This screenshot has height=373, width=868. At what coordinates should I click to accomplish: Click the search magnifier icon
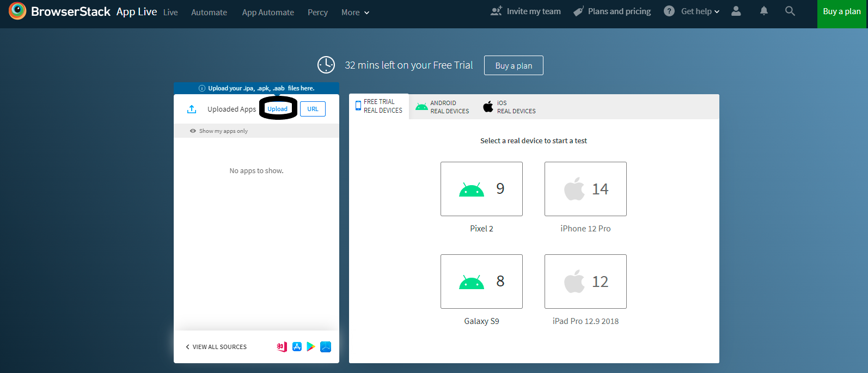pyautogui.click(x=790, y=11)
